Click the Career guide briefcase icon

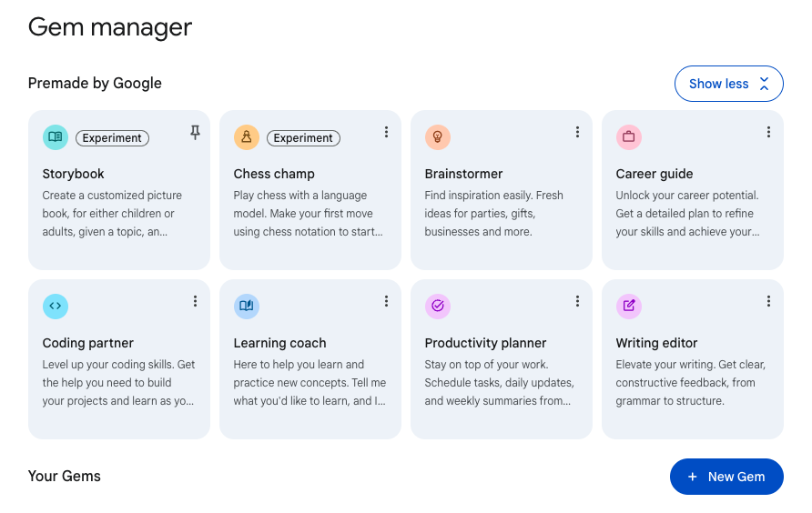(x=629, y=137)
